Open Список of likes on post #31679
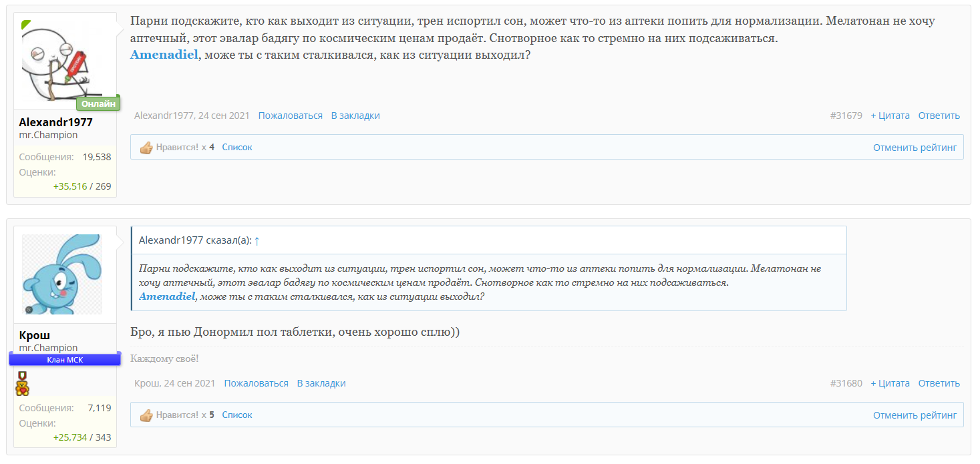The width and height of the screenshot is (980, 464). click(x=237, y=147)
